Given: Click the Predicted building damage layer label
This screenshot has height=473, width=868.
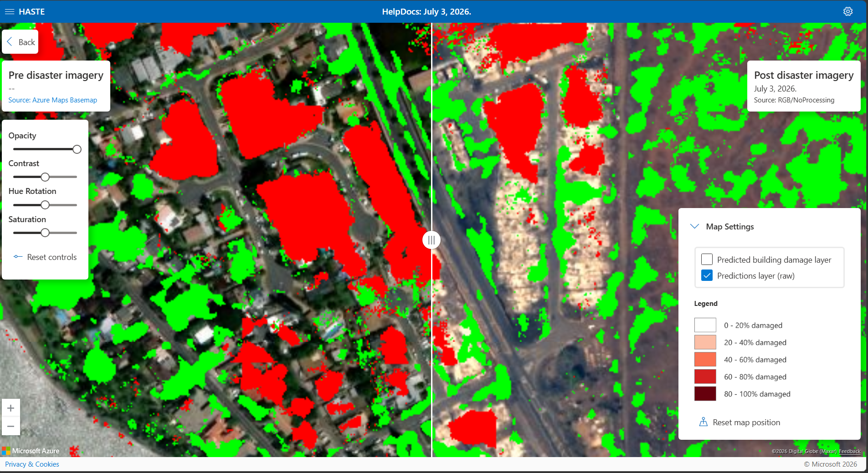Looking at the screenshot, I should click(774, 260).
